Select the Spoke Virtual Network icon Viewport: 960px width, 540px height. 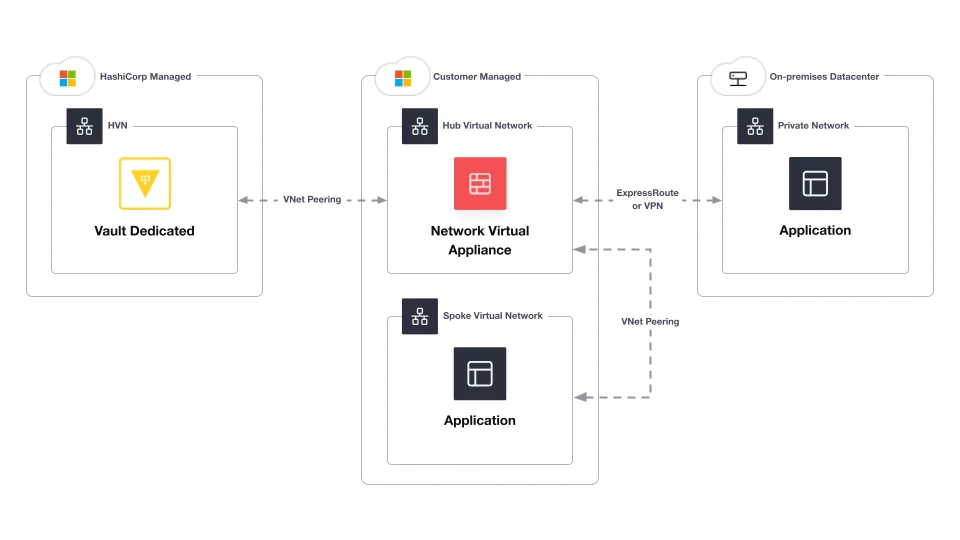point(420,316)
